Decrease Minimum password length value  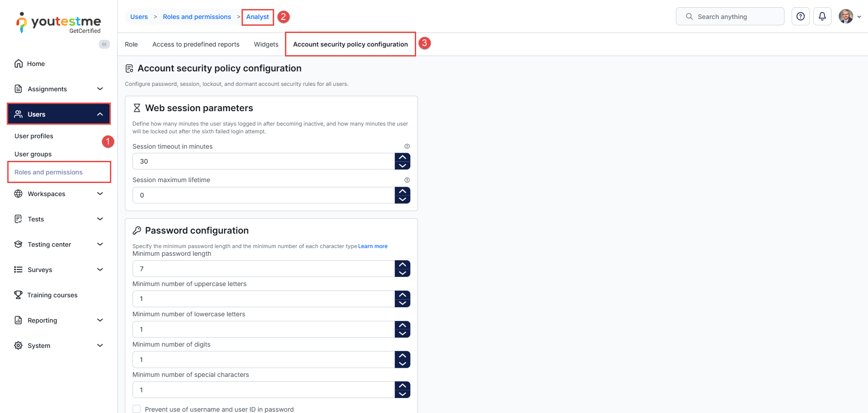click(x=403, y=273)
